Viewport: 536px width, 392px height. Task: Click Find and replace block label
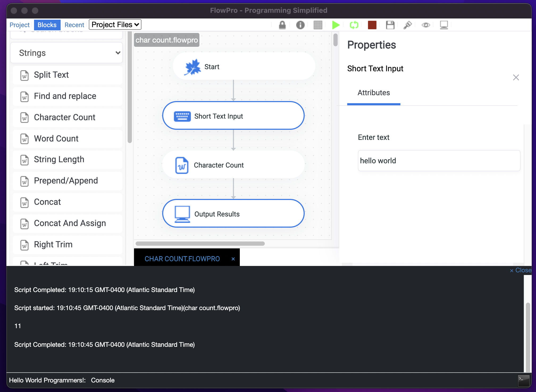(65, 96)
